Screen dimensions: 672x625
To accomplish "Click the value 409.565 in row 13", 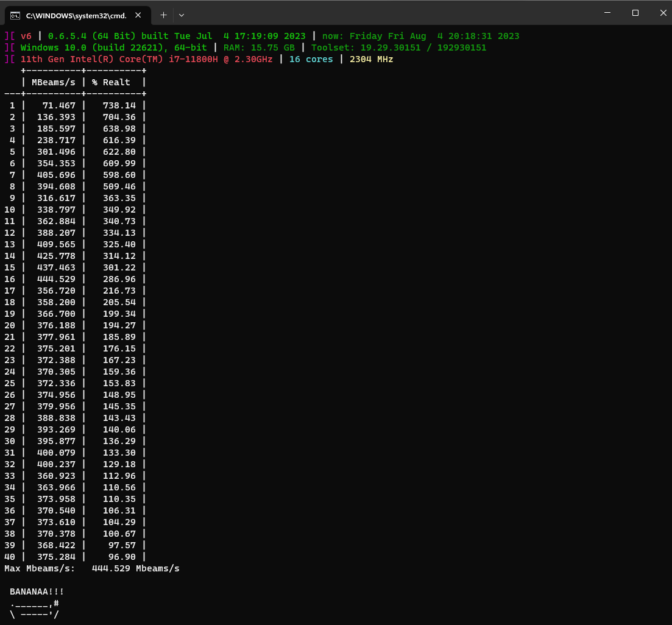I will [x=56, y=244].
